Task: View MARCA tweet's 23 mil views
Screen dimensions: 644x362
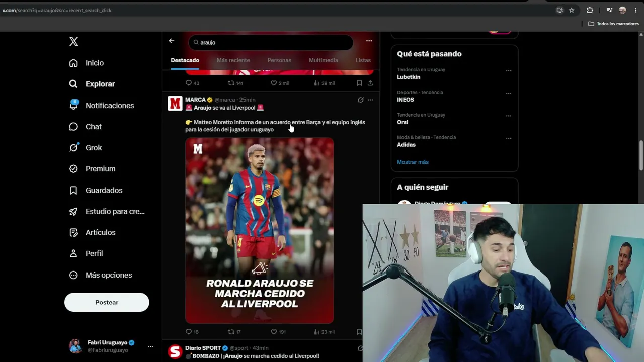Action: pos(324,332)
